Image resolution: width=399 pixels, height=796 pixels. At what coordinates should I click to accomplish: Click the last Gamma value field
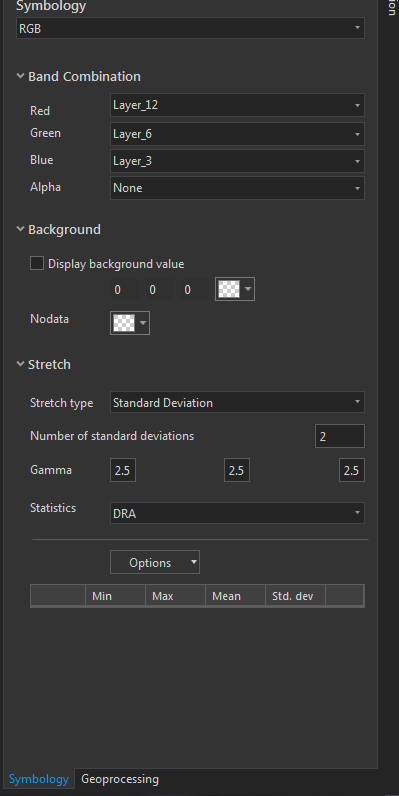tap(352, 471)
